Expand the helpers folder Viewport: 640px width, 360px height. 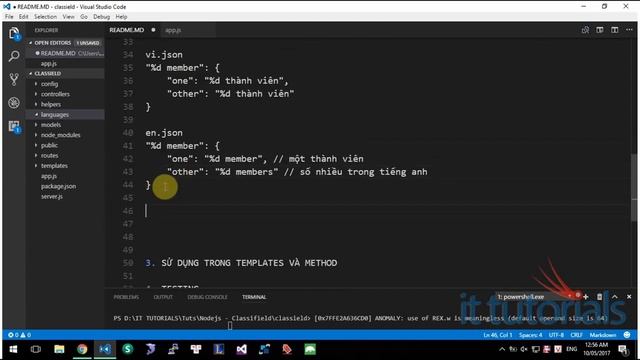[x=51, y=104]
